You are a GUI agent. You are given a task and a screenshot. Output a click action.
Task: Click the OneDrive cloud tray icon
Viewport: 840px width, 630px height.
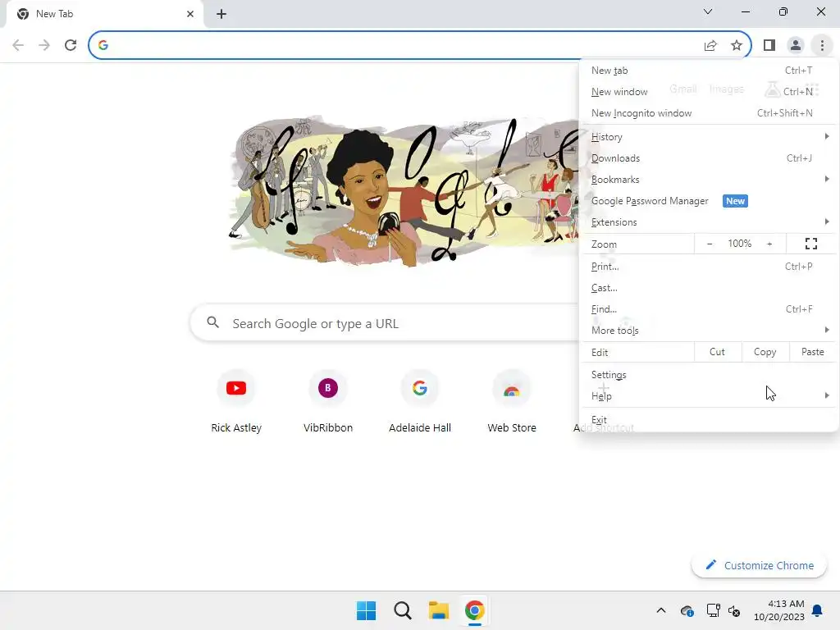687,610
